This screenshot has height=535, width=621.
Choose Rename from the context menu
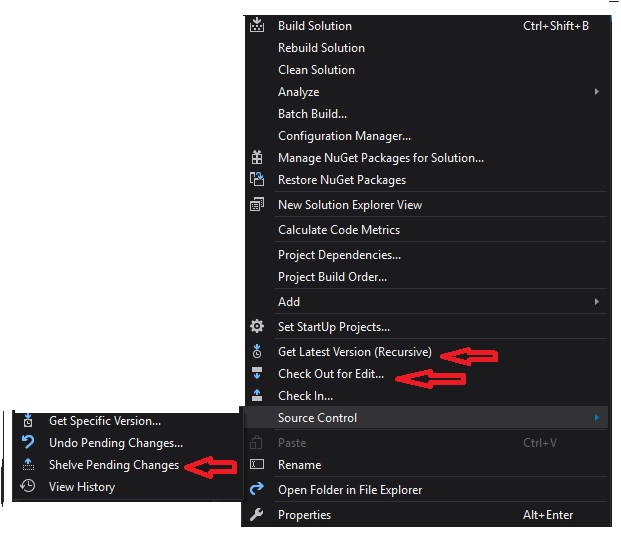point(427,464)
